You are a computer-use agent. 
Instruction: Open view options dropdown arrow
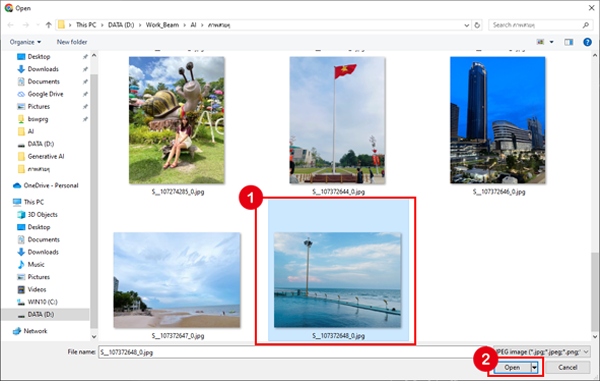click(x=551, y=42)
